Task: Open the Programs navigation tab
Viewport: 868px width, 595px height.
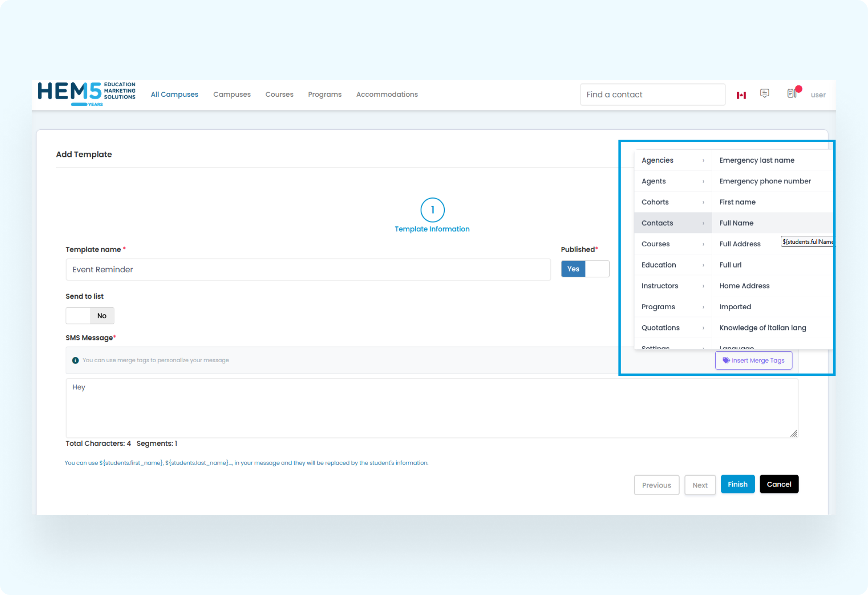Action: 325,95
